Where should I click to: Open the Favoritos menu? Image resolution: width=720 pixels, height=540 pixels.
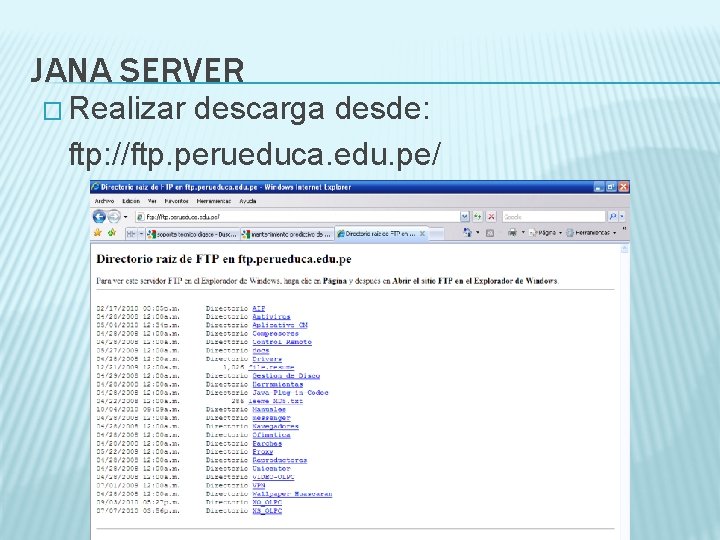click(x=176, y=201)
